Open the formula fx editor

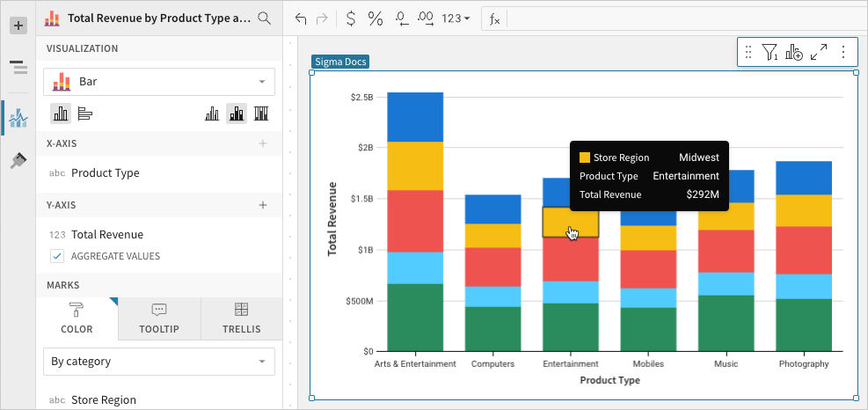494,18
